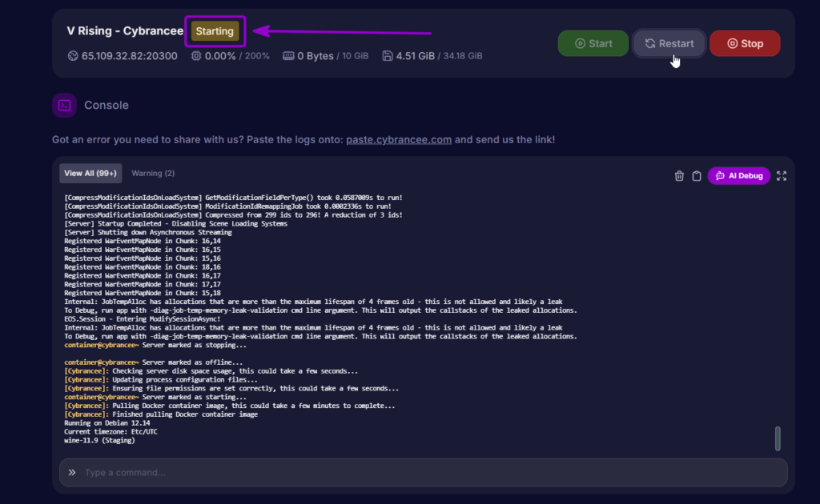The width and height of the screenshot is (820, 504).
Task: Click the green Start server button
Action: 593,43
